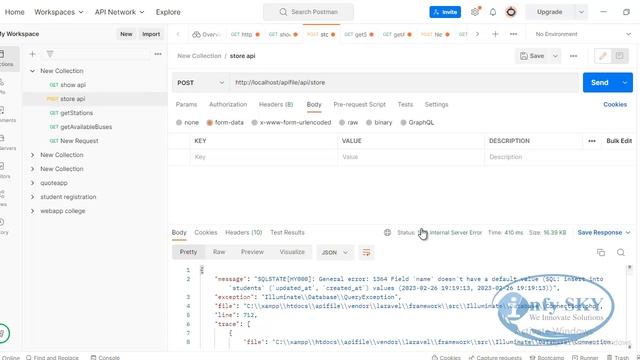640x360 pixels.
Task: Open Cookies in the status bar
Action: pyautogui.click(x=446, y=357)
